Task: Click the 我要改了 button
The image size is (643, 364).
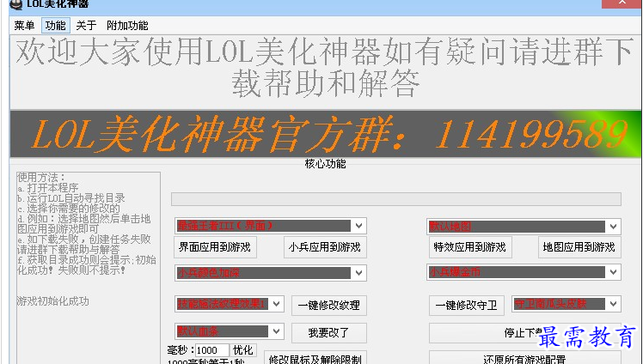Action: tap(329, 332)
